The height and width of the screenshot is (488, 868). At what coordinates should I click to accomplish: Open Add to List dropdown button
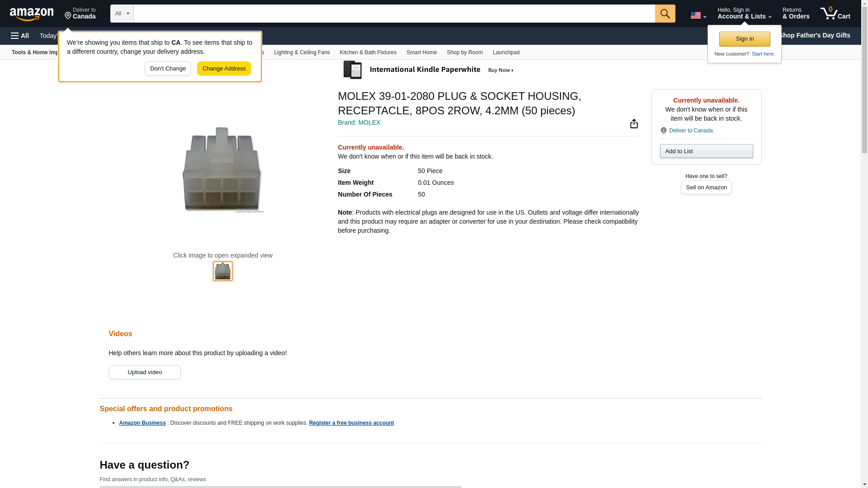point(706,151)
